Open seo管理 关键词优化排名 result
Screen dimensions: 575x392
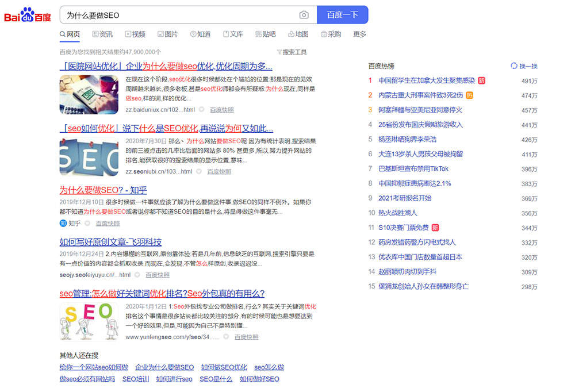tap(162, 293)
